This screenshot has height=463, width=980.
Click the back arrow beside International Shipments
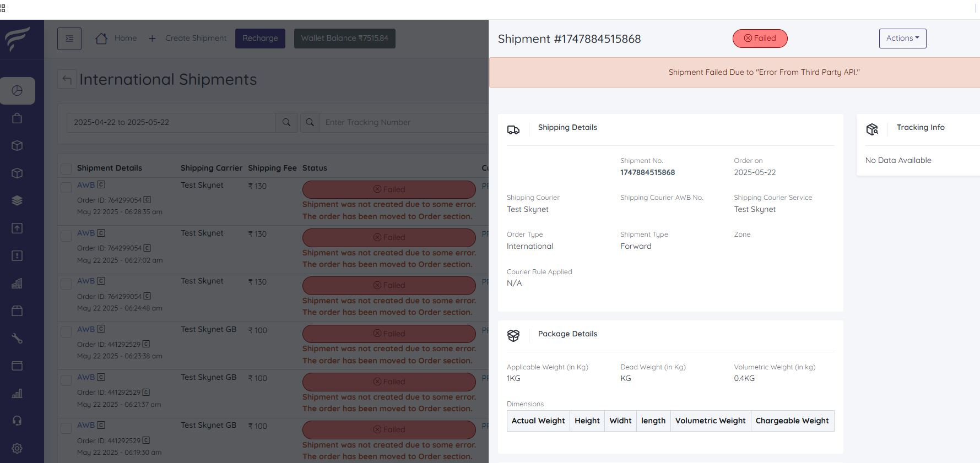click(x=67, y=80)
